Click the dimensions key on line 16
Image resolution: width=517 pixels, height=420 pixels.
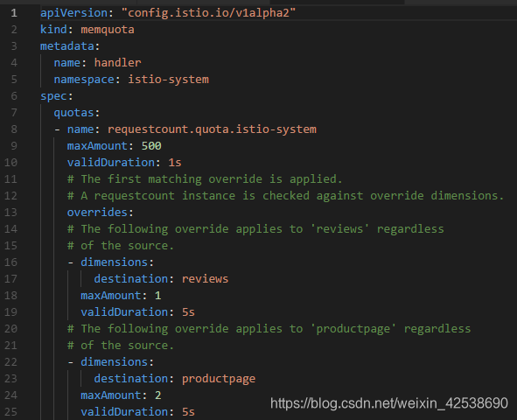(x=114, y=262)
